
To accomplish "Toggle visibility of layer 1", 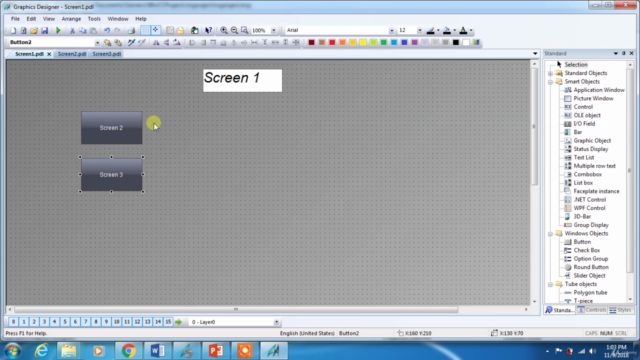I will click(24, 322).
